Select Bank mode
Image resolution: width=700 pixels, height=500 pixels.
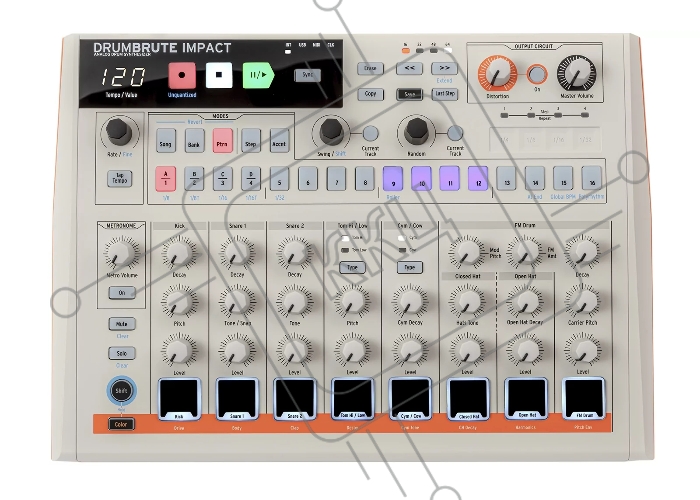pyautogui.click(x=194, y=142)
